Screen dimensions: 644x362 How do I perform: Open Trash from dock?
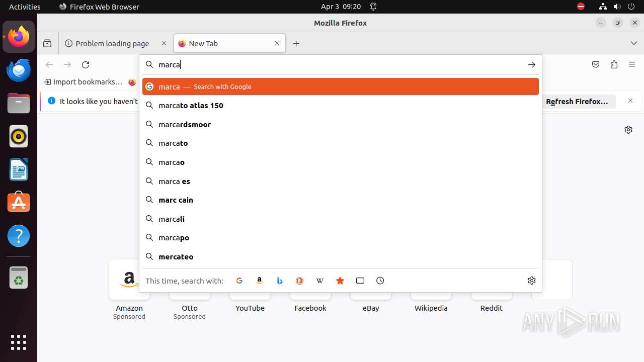[x=19, y=277]
